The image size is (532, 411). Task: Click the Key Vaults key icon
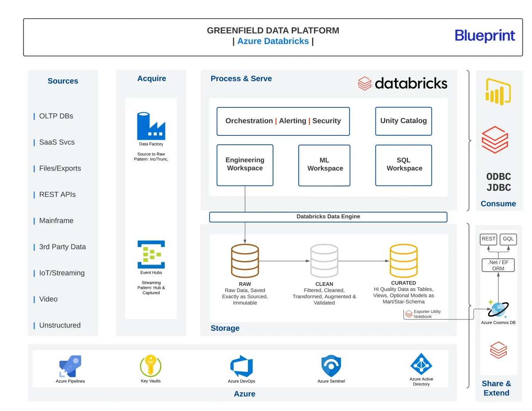pyautogui.click(x=150, y=366)
